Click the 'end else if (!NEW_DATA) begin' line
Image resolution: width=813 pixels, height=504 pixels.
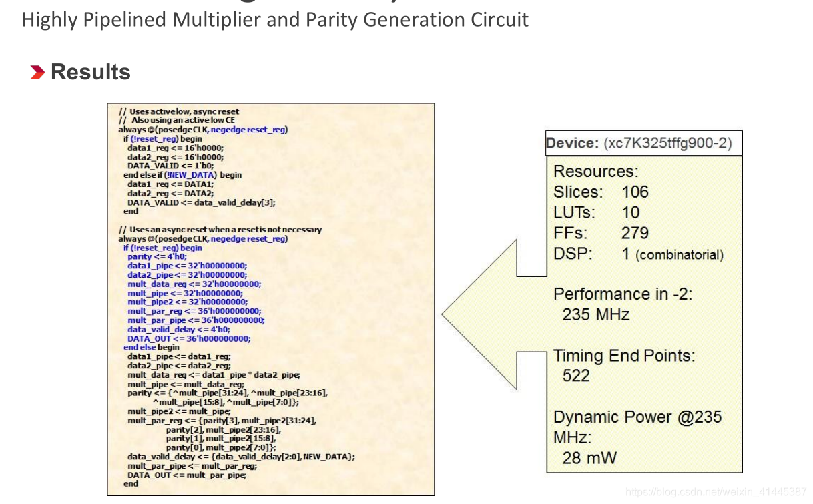tap(183, 175)
